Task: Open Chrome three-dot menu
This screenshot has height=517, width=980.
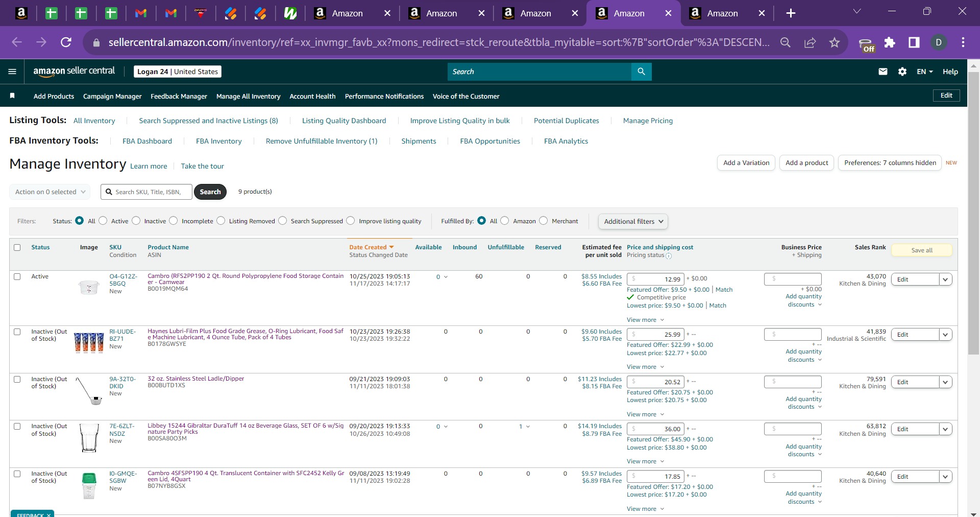Action: (963, 42)
